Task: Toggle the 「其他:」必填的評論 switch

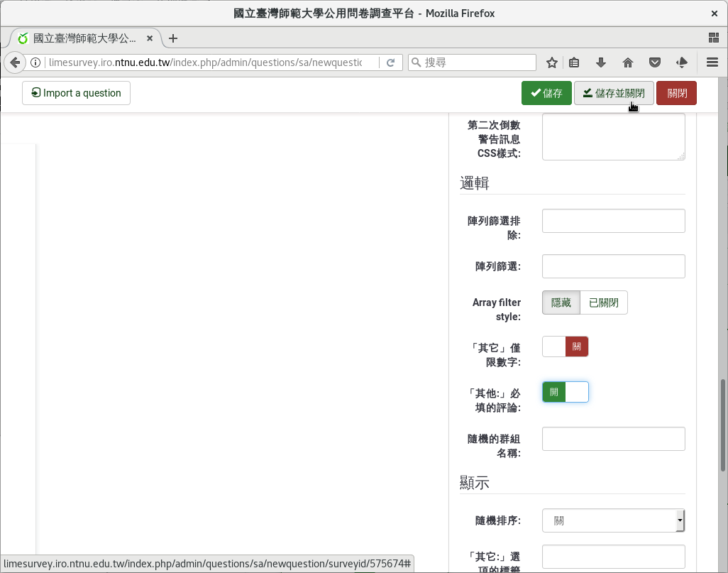Action: [565, 392]
